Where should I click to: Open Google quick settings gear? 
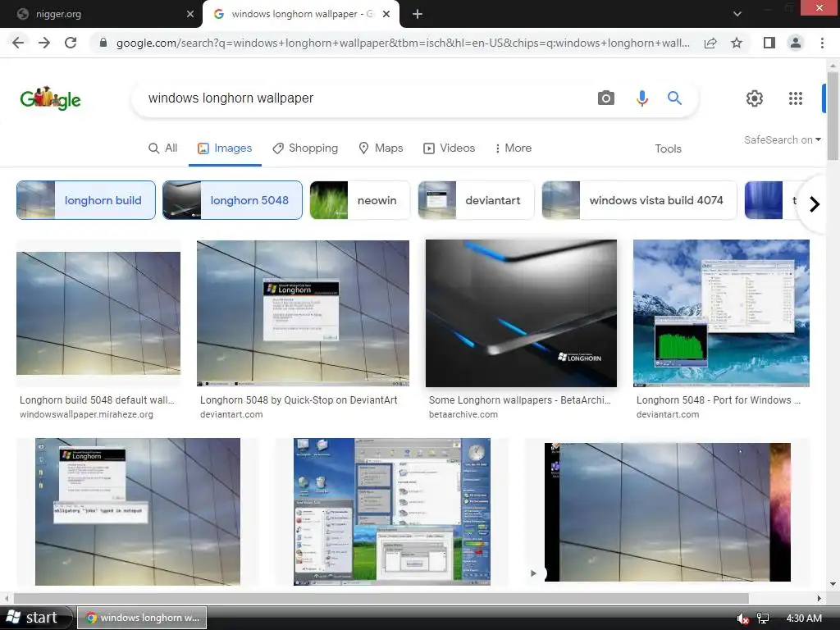tap(755, 98)
